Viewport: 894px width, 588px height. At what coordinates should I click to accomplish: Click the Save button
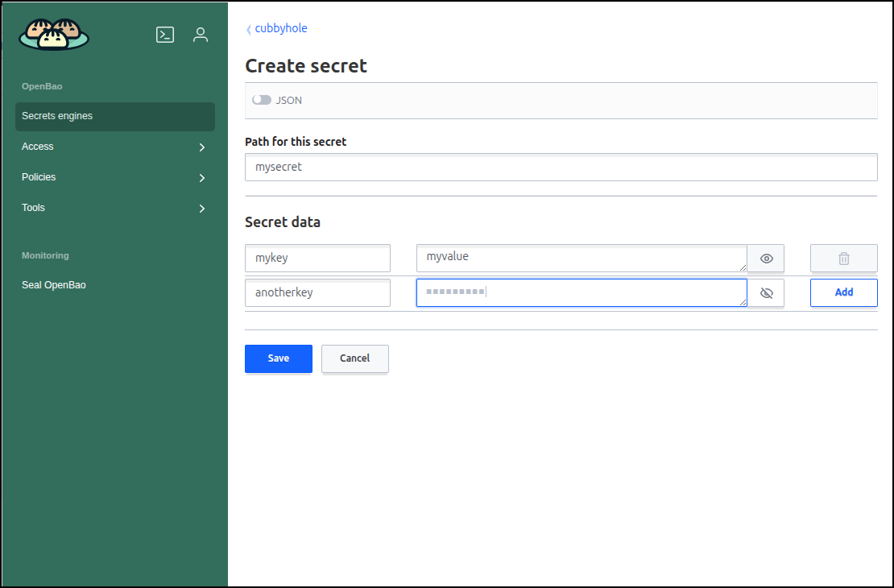(278, 358)
